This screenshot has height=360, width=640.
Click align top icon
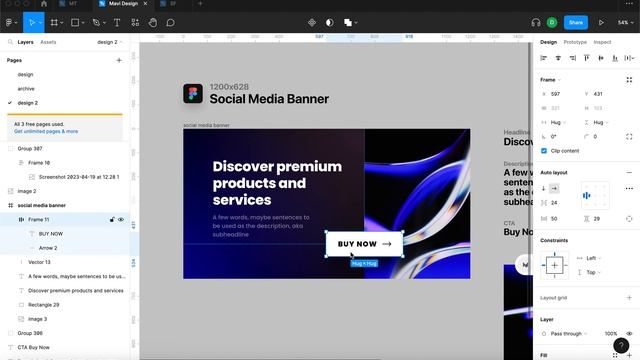[x=587, y=58]
